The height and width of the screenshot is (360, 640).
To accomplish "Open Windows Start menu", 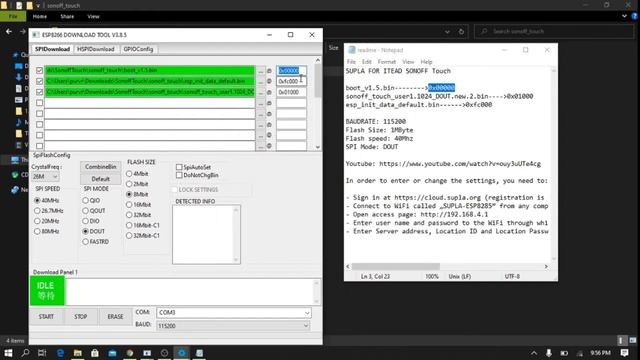I will tap(8, 353).
